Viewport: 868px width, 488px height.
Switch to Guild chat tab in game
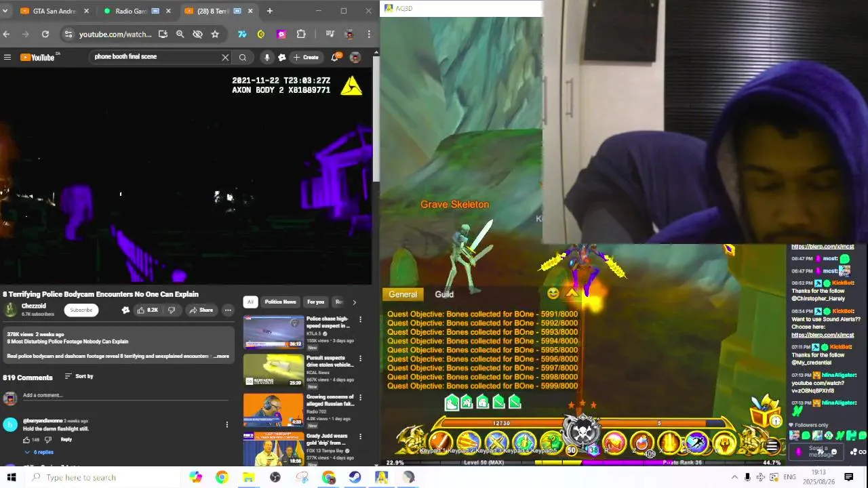point(444,294)
